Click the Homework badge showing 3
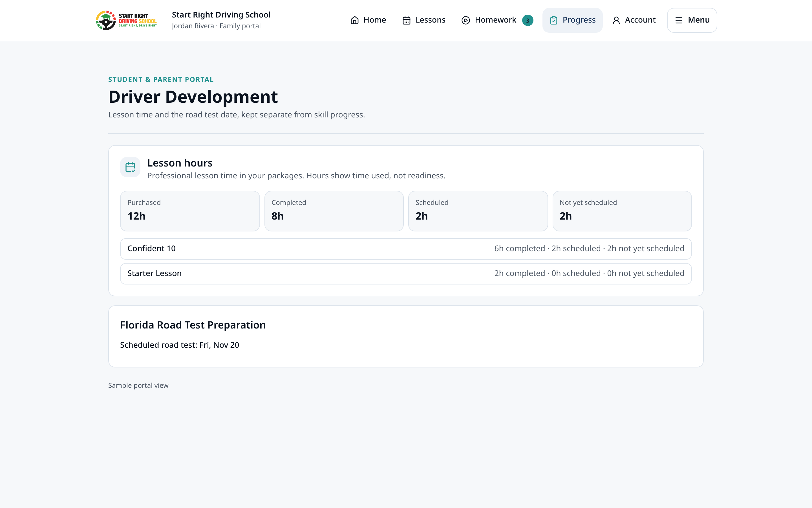 point(528,21)
